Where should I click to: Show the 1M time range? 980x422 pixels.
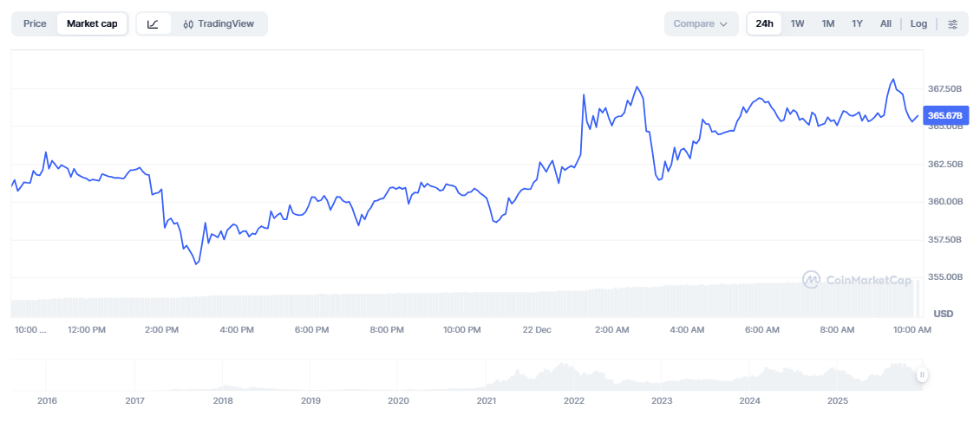pyautogui.click(x=828, y=24)
